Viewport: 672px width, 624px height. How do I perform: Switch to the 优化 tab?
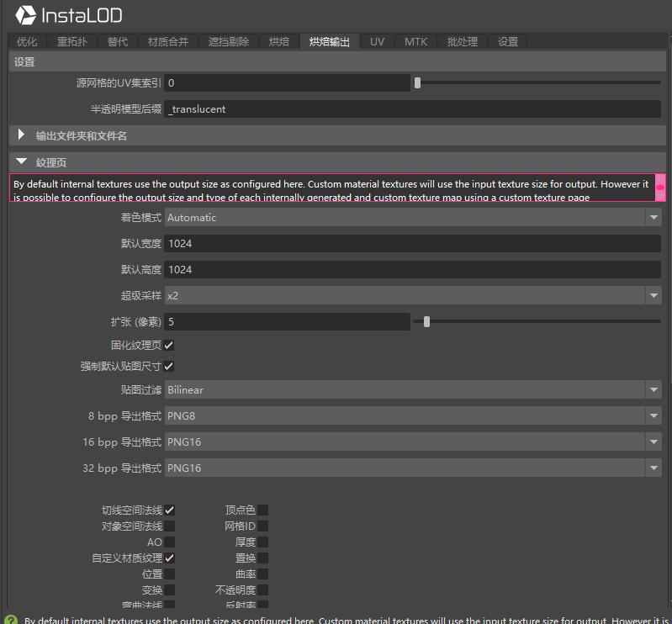tap(27, 41)
